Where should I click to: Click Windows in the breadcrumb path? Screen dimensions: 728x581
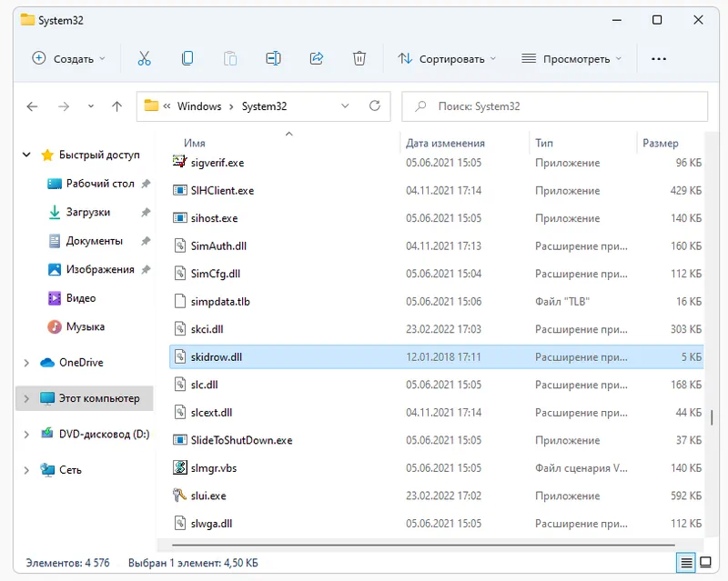199,106
